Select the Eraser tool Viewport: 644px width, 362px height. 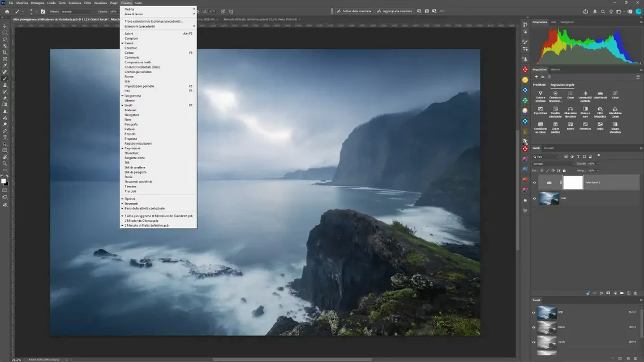(x=5, y=98)
